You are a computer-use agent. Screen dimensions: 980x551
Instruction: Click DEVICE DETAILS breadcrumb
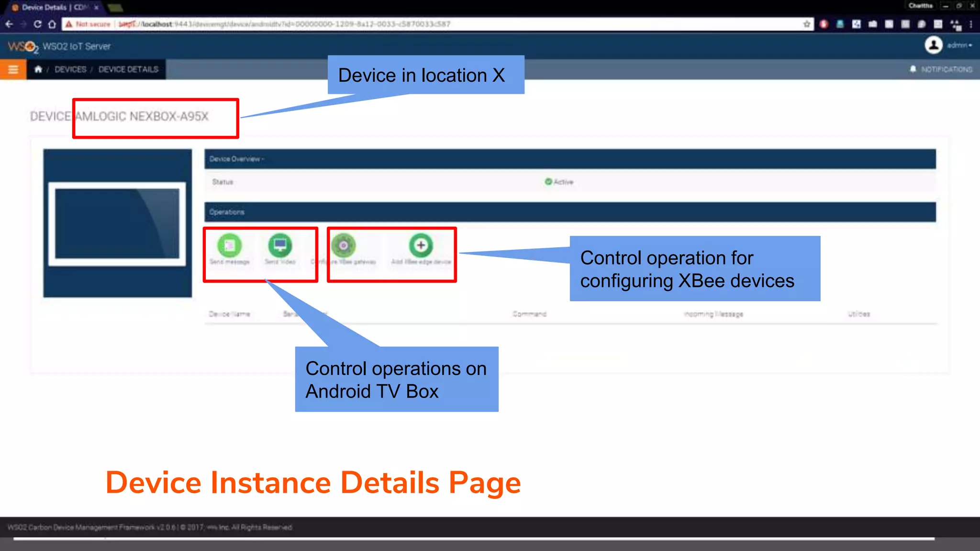click(x=128, y=69)
